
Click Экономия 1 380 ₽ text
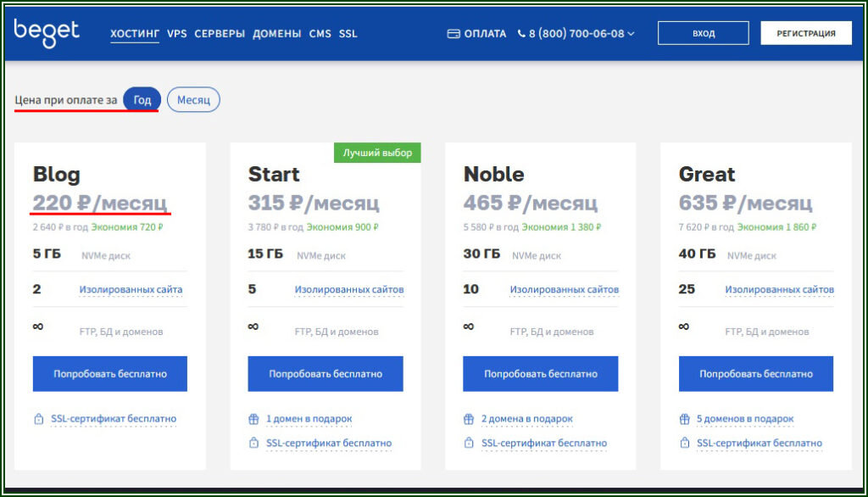(561, 227)
